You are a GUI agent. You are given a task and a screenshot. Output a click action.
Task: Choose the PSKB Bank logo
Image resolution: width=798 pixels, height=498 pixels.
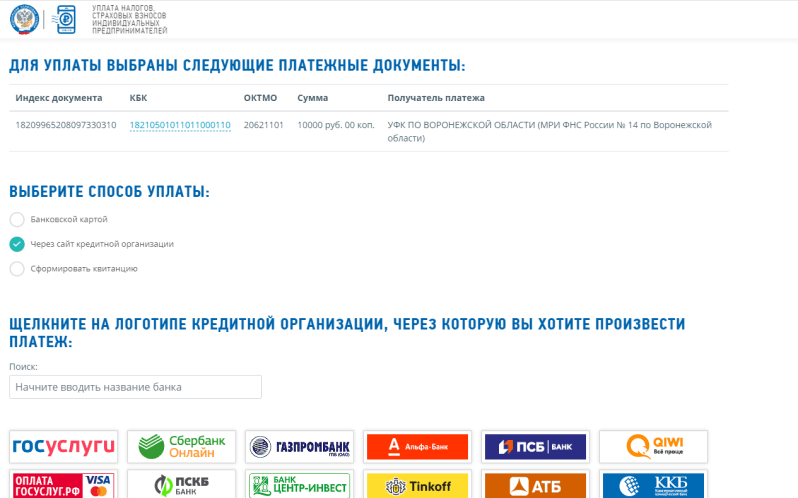pyautogui.click(x=182, y=485)
